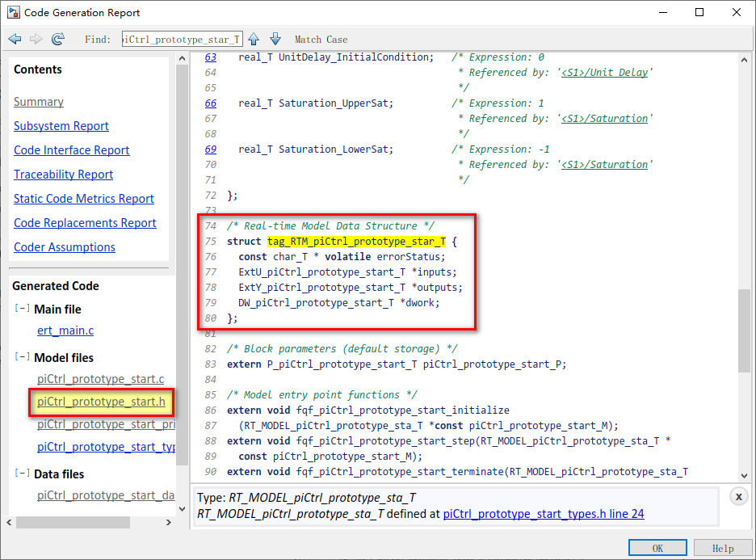Find previous match with up arrow
Viewport: 756px width, 560px height.
(254, 39)
